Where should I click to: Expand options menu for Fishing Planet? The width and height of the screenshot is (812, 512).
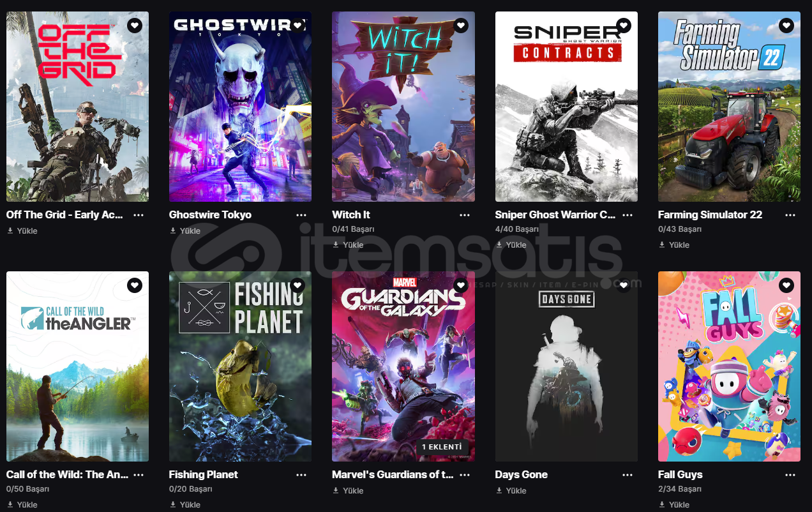pyautogui.click(x=301, y=475)
